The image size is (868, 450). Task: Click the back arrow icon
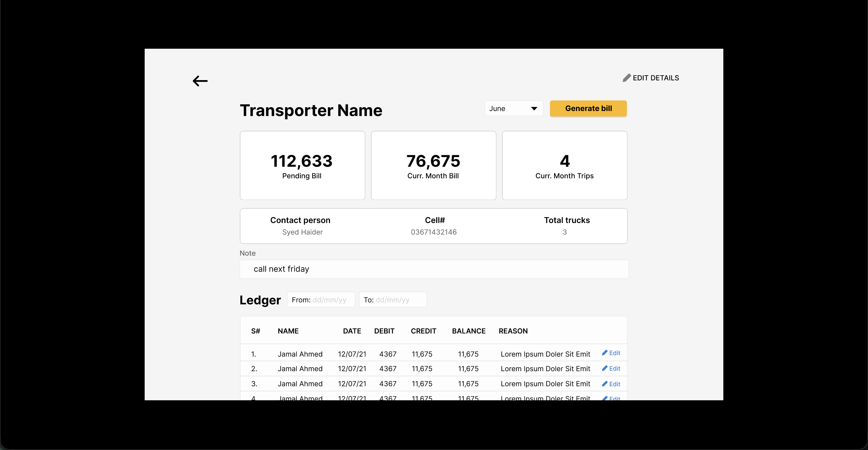click(200, 81)
